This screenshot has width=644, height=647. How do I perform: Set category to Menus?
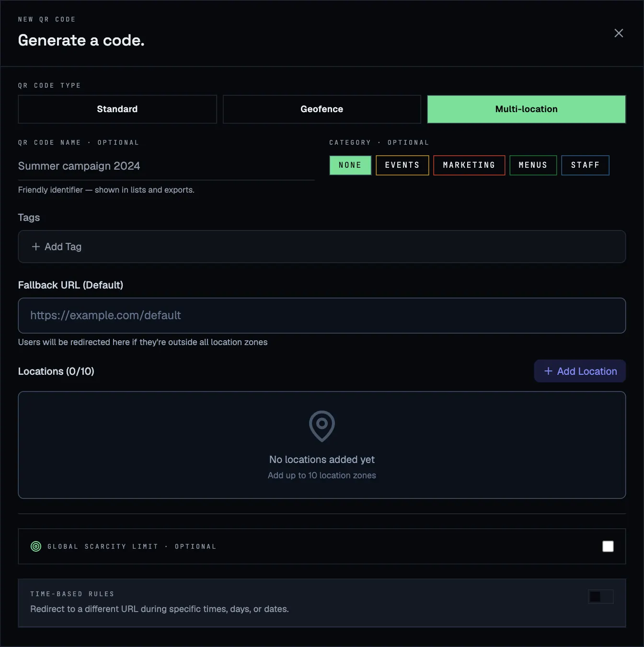[533, 165]
